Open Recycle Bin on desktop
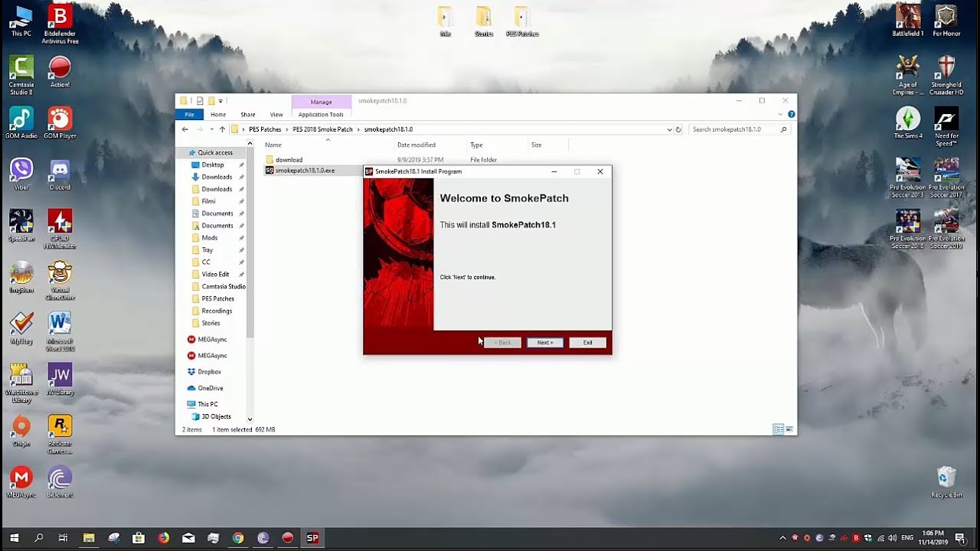The width and height of the screenshot is (980, 551). (946, 482)
